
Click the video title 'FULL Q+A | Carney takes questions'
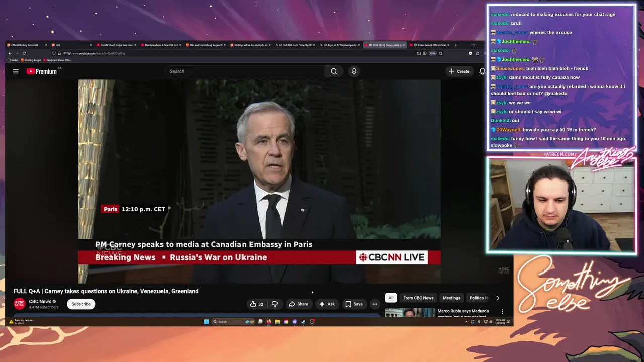tap(106, 291)
